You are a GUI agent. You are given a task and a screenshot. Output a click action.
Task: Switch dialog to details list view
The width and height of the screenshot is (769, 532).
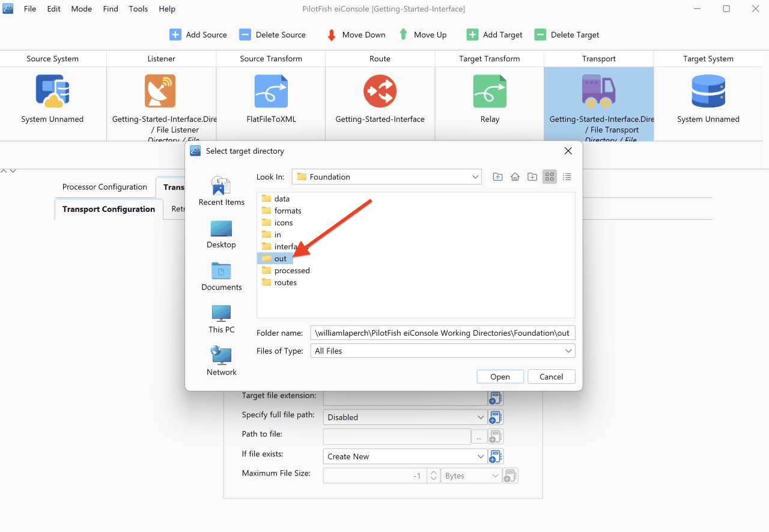(x=567, y=177)
